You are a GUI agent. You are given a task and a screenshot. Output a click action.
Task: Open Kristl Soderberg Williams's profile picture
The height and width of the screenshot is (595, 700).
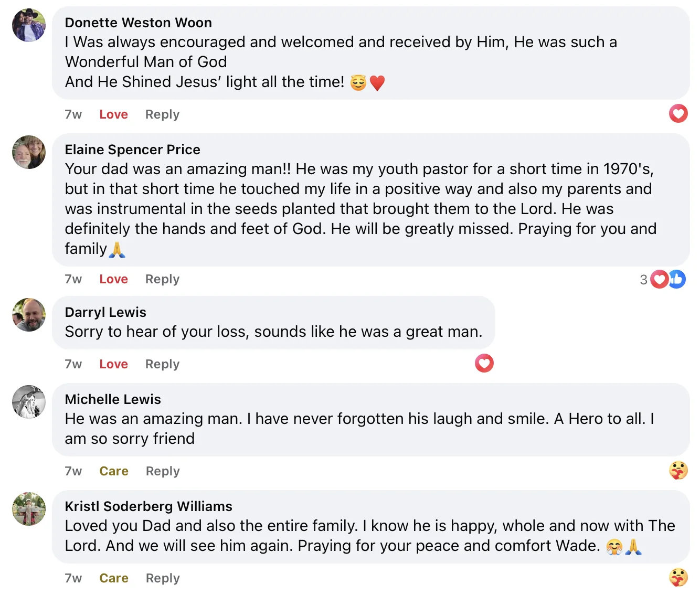click(x=29, y=509)
